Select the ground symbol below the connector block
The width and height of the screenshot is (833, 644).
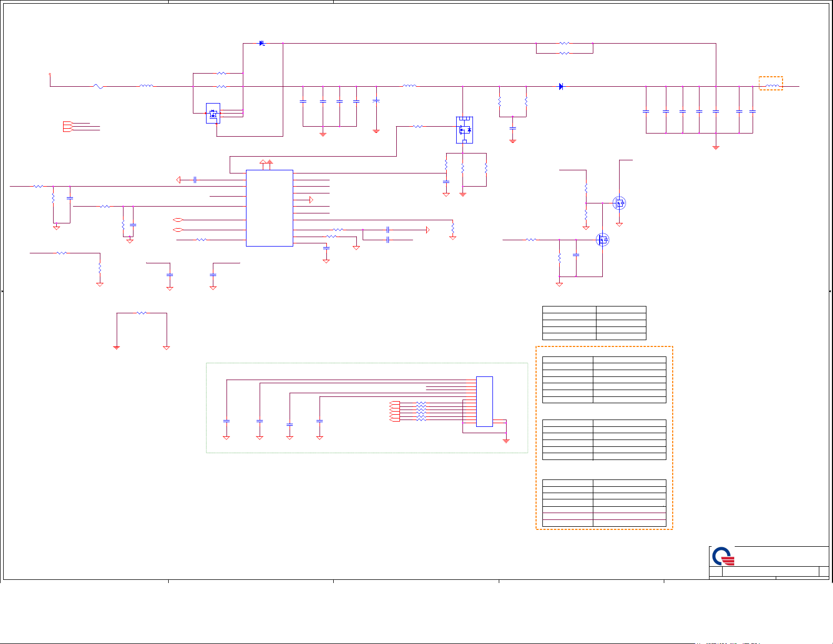[x=506, y=441]
